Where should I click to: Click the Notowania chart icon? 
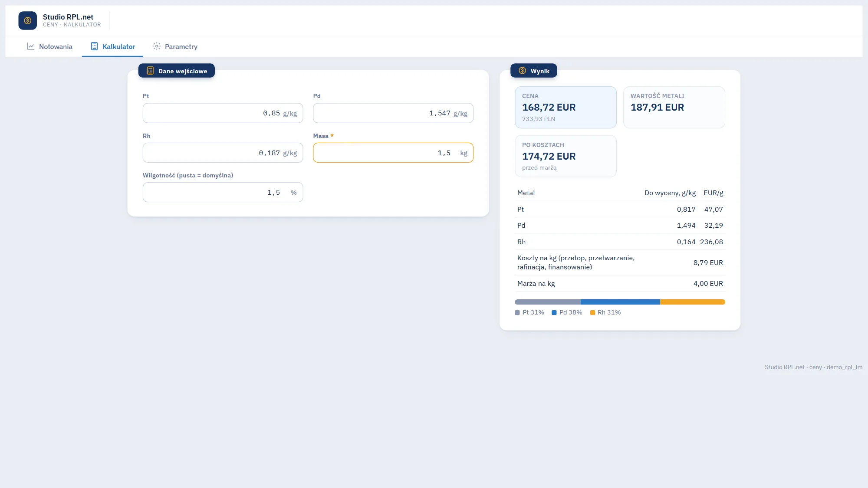click(31, 46)
